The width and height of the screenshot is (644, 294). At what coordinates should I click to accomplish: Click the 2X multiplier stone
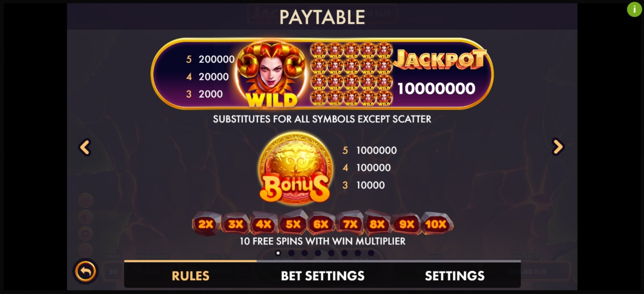206,224
